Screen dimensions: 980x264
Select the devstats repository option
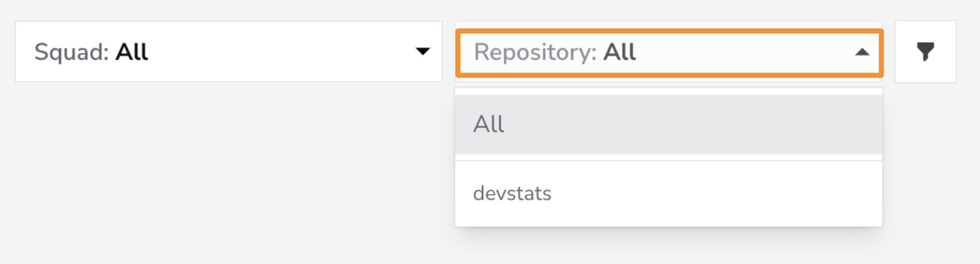669,193
